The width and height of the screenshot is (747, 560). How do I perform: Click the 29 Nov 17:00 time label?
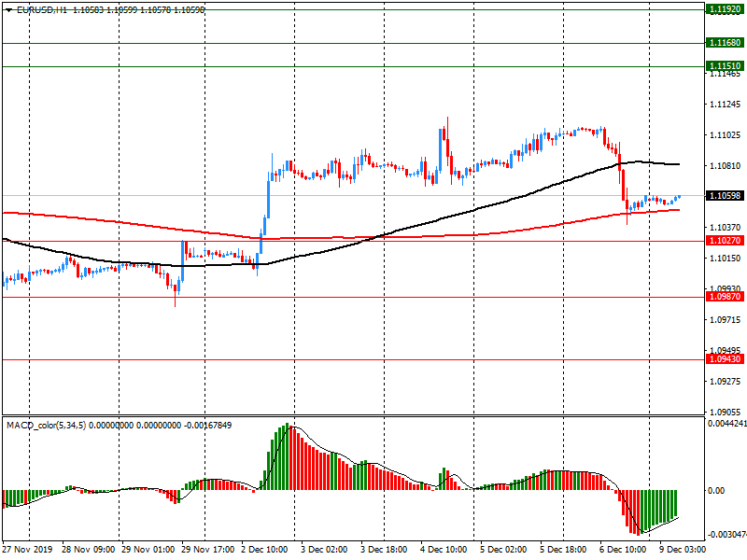pyautogui.click(x=207, y=550)
